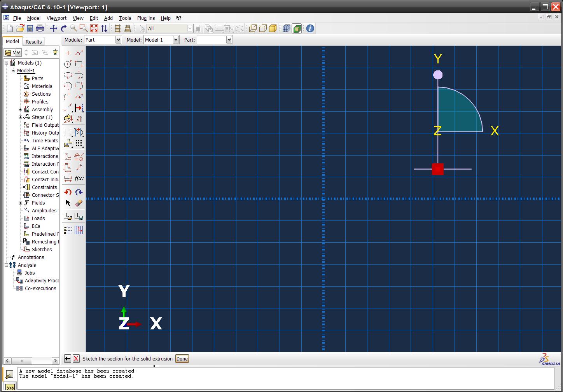Redo the last sketch action
563x392 pixels.
click(x=79, y=192)
